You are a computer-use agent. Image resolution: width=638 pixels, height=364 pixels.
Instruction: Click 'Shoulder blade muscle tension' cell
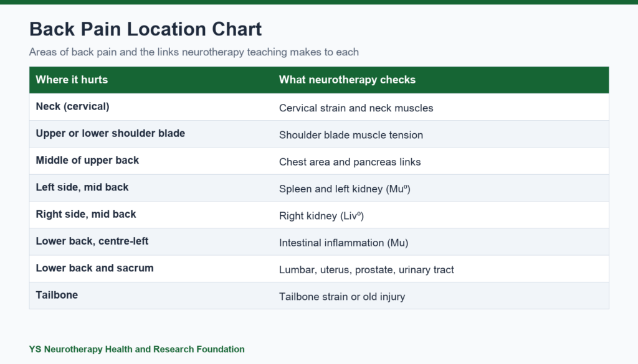point(351,135)
